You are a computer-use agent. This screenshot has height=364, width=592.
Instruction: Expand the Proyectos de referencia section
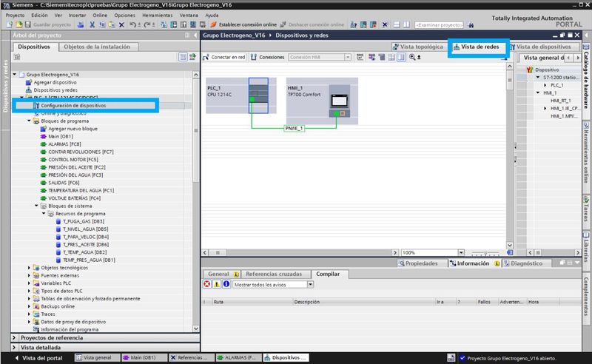coord(14,337)
